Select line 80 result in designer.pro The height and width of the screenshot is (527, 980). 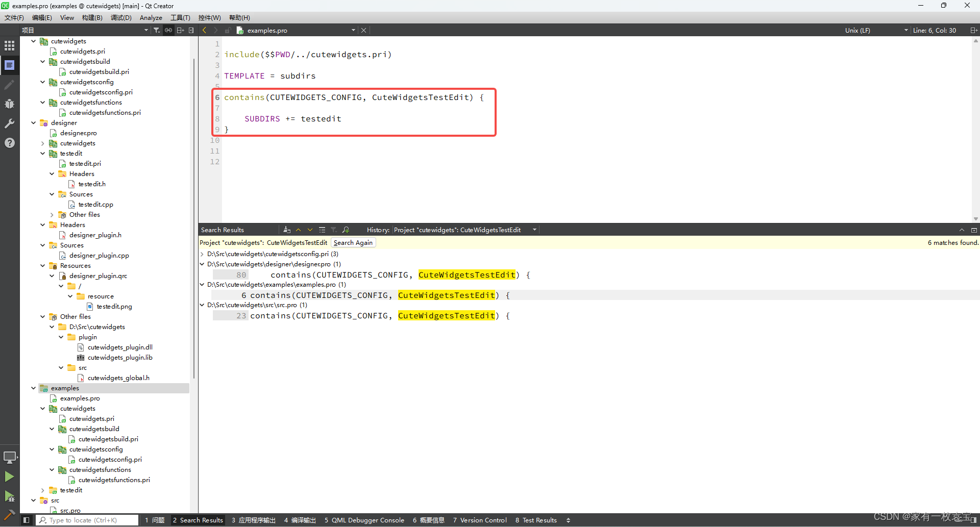click(589, 274)
